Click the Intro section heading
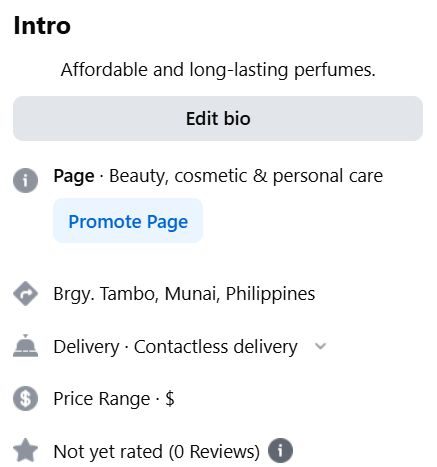The width and height of the screenshot is (437, 467). coord(42,25)
